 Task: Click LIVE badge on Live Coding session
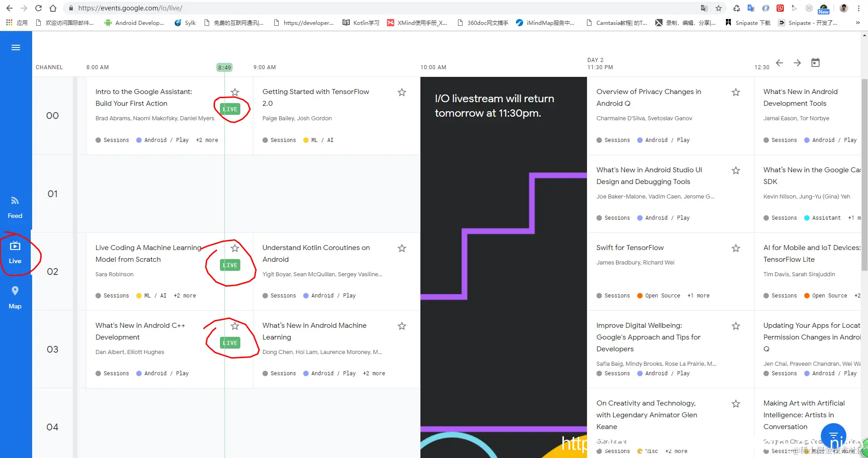click(230, 265)
